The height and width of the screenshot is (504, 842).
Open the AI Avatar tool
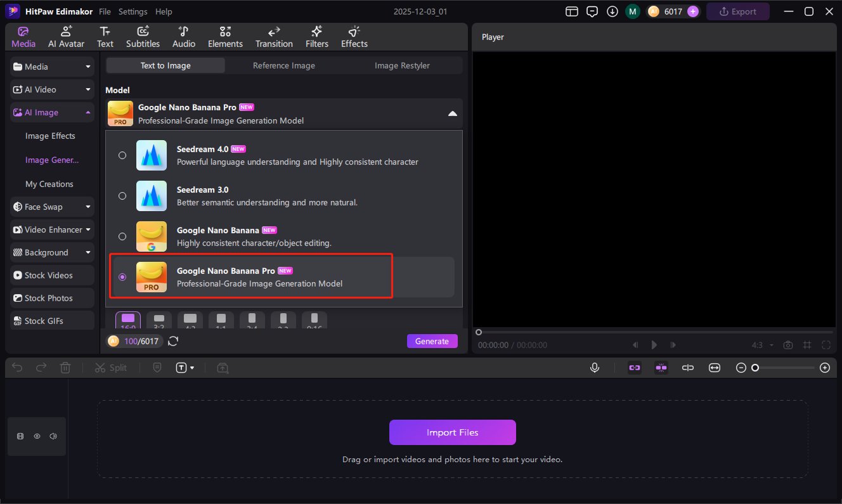coord(66,37)
